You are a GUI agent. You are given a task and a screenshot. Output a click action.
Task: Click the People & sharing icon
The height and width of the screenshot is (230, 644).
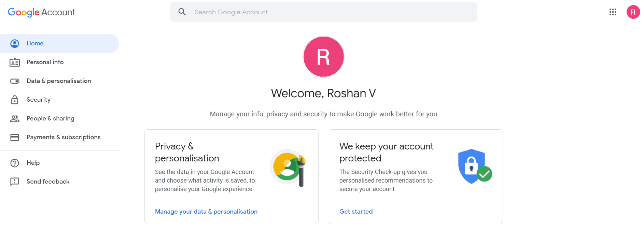[x=15, y=119]
